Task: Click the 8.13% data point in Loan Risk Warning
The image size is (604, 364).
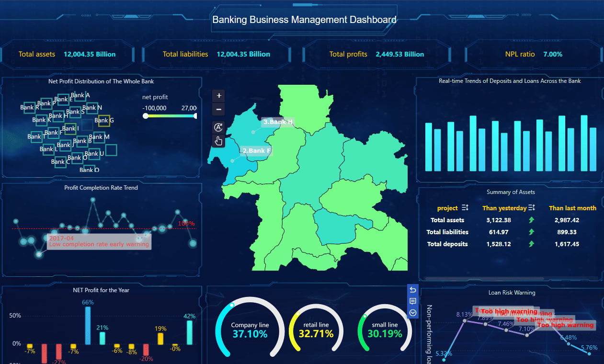Action: (x=465, y=320)
